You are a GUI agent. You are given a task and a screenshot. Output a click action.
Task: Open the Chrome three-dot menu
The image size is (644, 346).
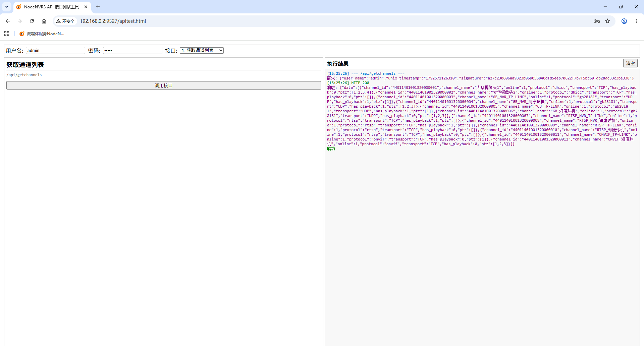point(636,21)
